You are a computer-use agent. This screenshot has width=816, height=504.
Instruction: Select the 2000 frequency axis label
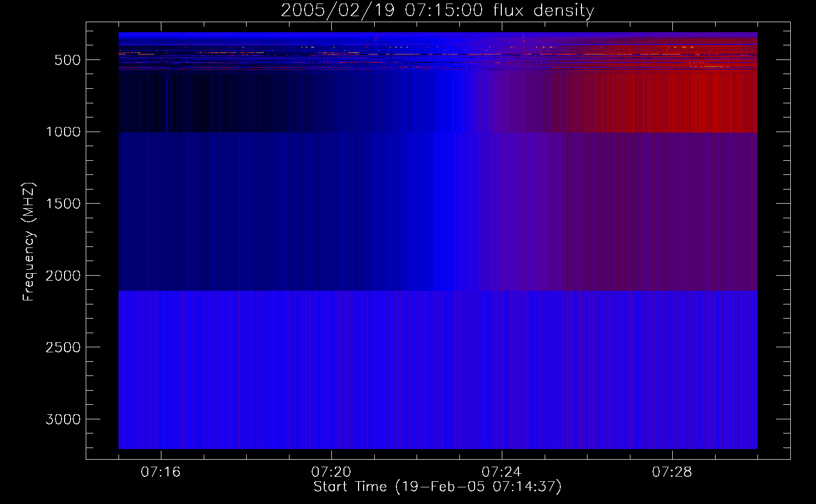pyautogui.click(x=63, y=276)
